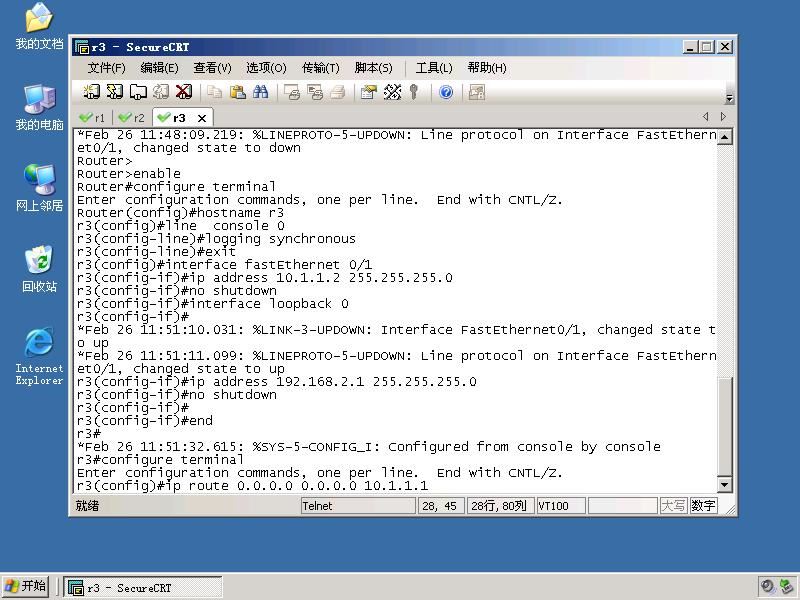Close the r3 session tab
Screen dimensions: 800x600
click(x=202, y=118)
